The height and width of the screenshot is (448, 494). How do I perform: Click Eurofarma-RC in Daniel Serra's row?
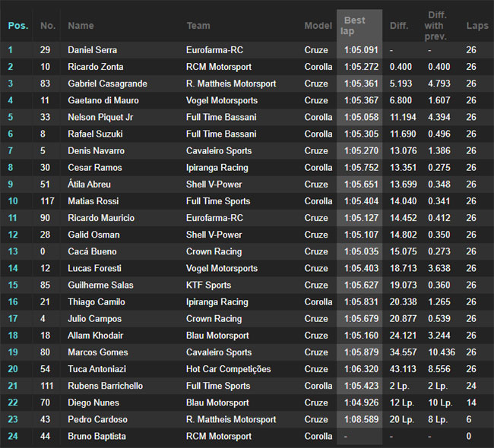click(x=214, y=50)
